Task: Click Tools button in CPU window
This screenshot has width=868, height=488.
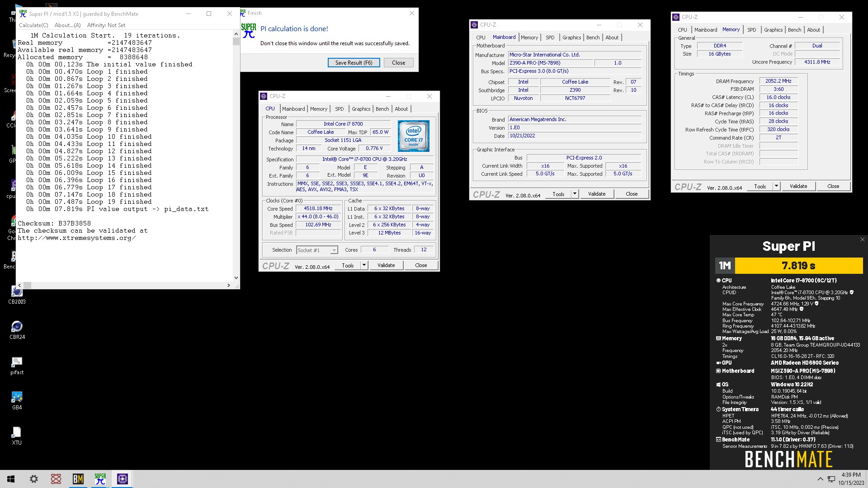Action: click(348, 265)
